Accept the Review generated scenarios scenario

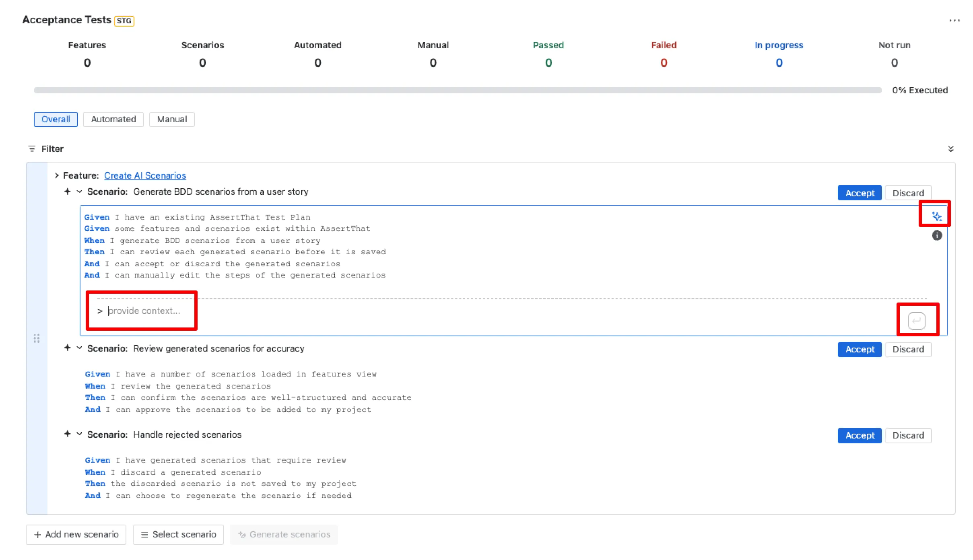coord(860,349)
